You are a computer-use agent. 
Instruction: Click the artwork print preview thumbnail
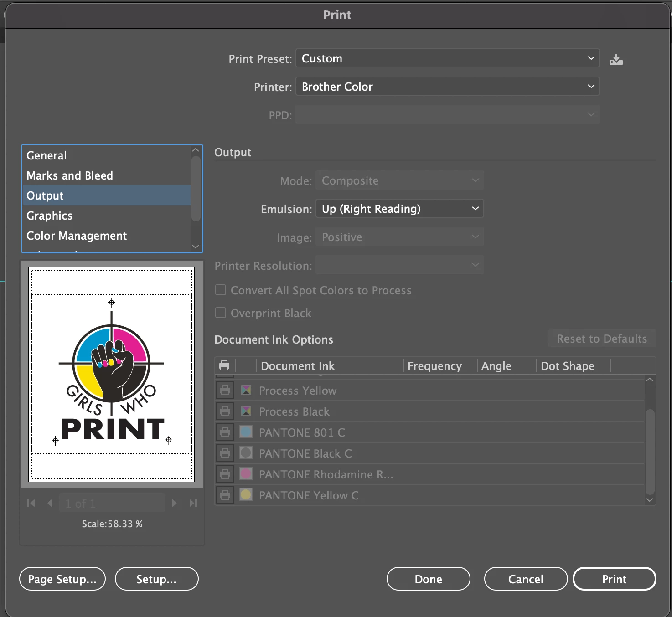click(112, 374)
